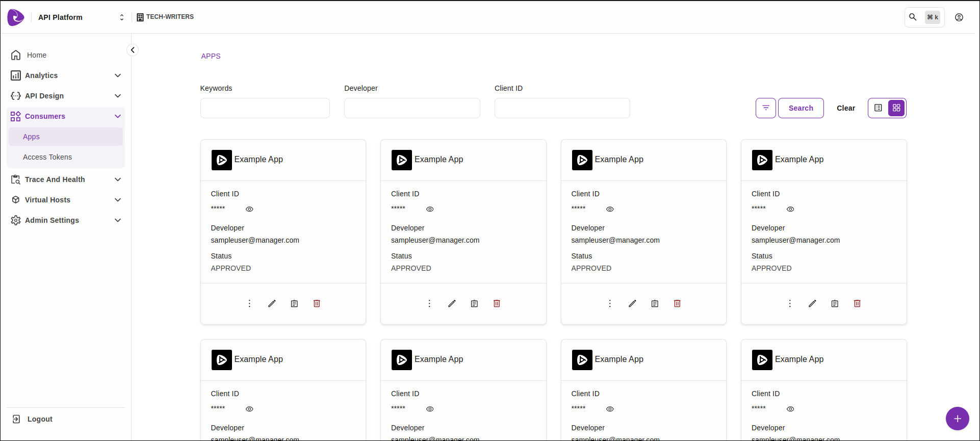This screenshot has width=980, height=441.
Task: Reveal Client ID on first Example App card
Action: click(x=249, y=209)
